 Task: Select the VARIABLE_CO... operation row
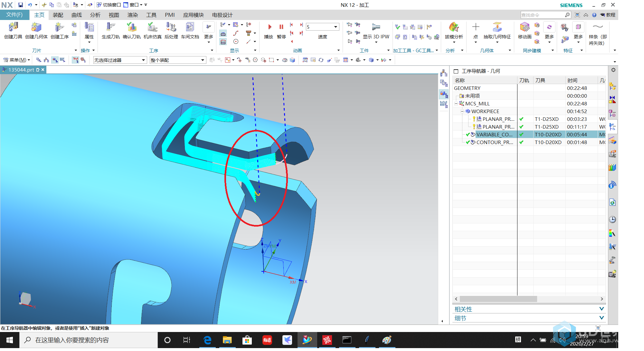(x=529, y=135)
